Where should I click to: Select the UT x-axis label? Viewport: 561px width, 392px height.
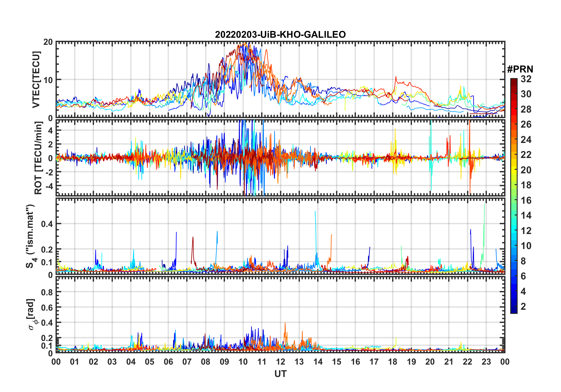click(x=280, y=374)
